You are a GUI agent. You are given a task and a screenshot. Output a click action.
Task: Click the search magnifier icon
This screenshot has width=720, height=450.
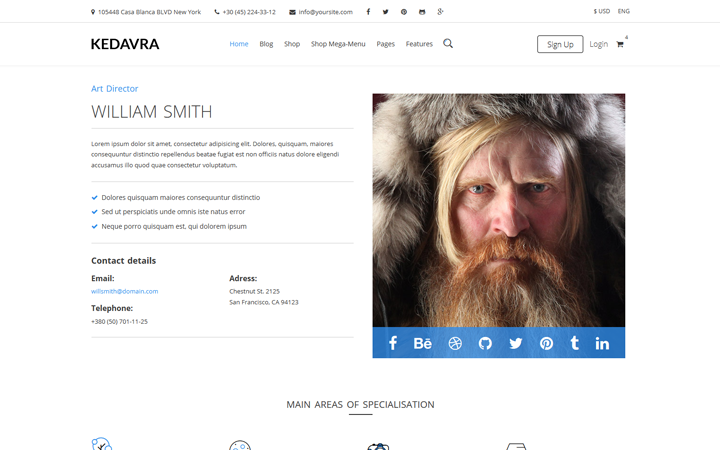click(448, 44)
